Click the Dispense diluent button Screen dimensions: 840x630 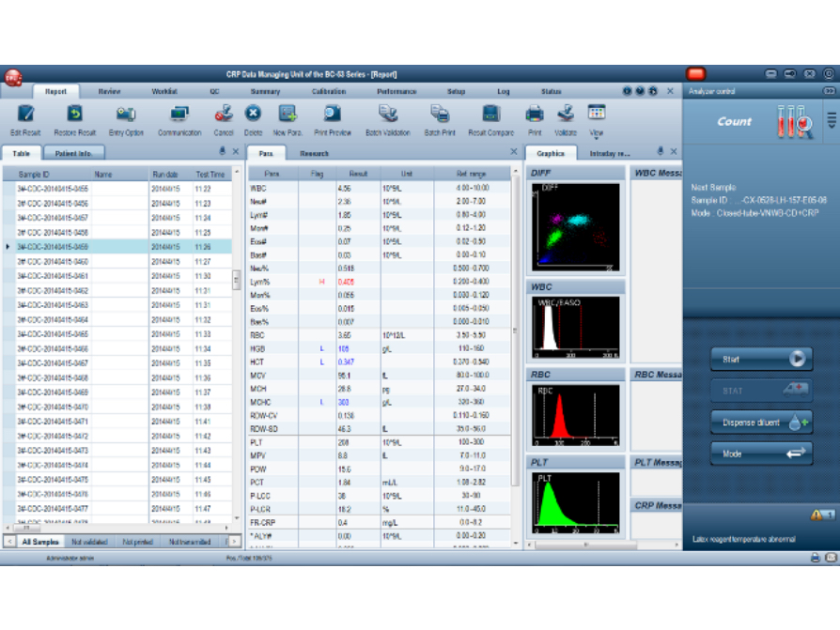(761, 423)
